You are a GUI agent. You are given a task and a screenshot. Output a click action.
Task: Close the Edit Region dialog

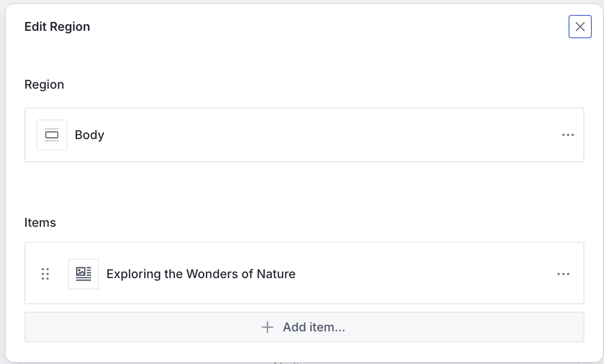[x=580, y=27]
